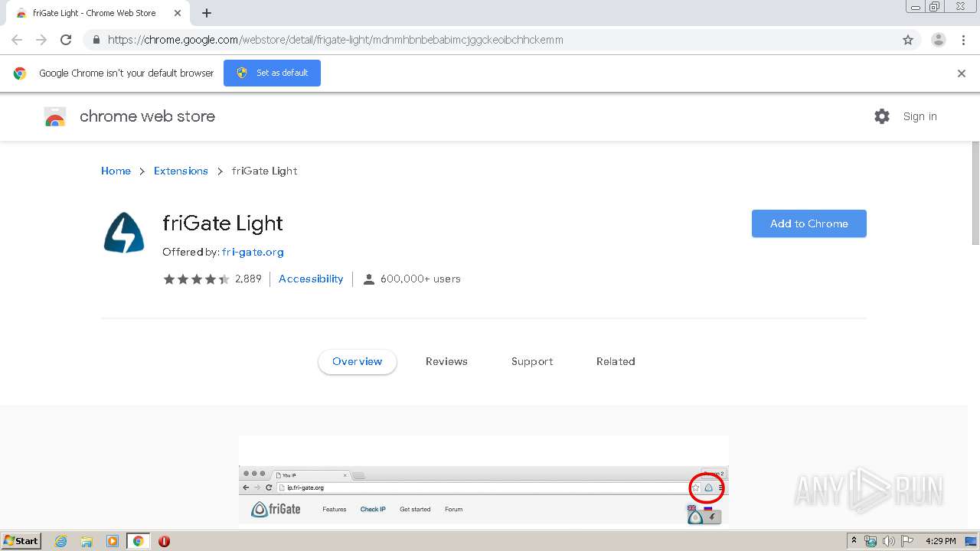The image size is (980, 551).
Task: Open Web Store settings gear
Action: pyautogui.click(x=882, y=116)
